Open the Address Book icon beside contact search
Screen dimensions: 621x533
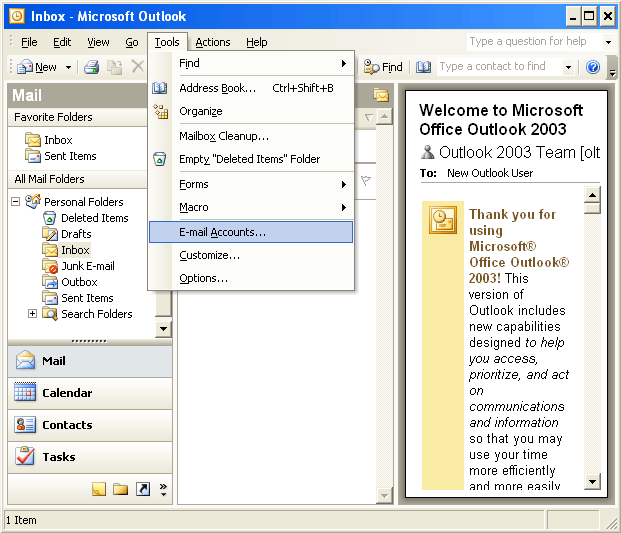click(x=423, y=67)
